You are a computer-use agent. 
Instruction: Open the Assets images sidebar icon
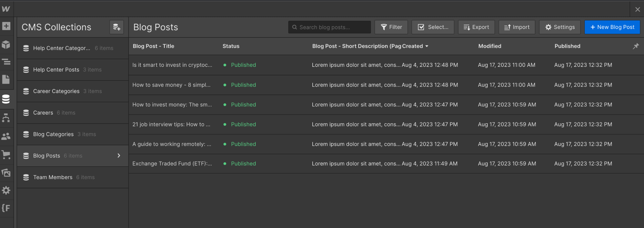click(6, 173)
